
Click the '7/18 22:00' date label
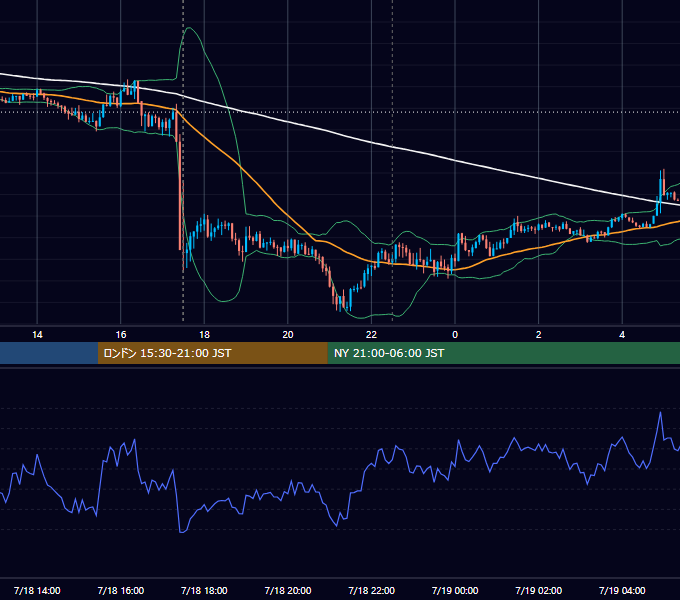372,590
